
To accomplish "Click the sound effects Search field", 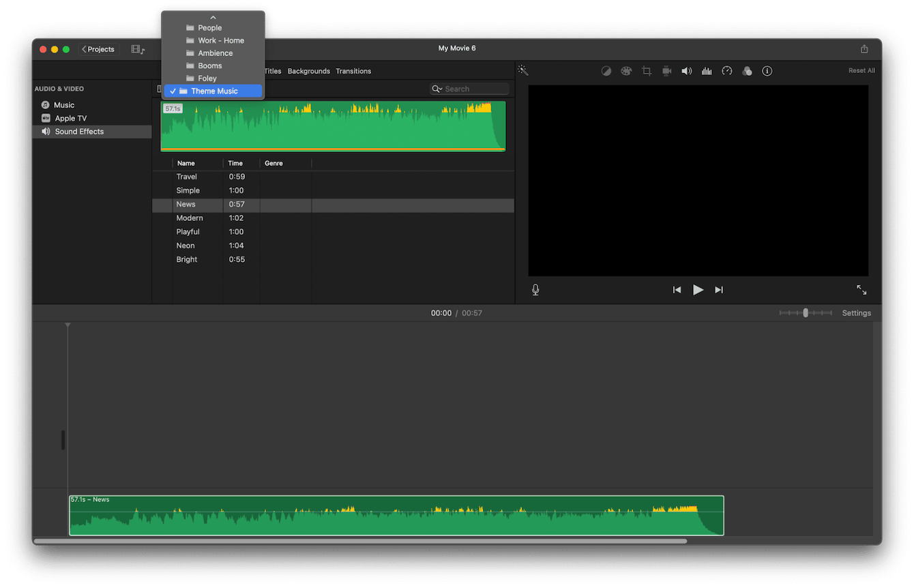I will tap(474, 89).
